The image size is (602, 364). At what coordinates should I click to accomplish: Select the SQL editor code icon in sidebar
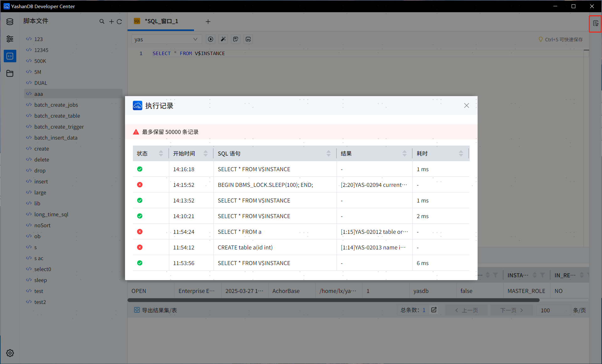click(x=10, y=56)
